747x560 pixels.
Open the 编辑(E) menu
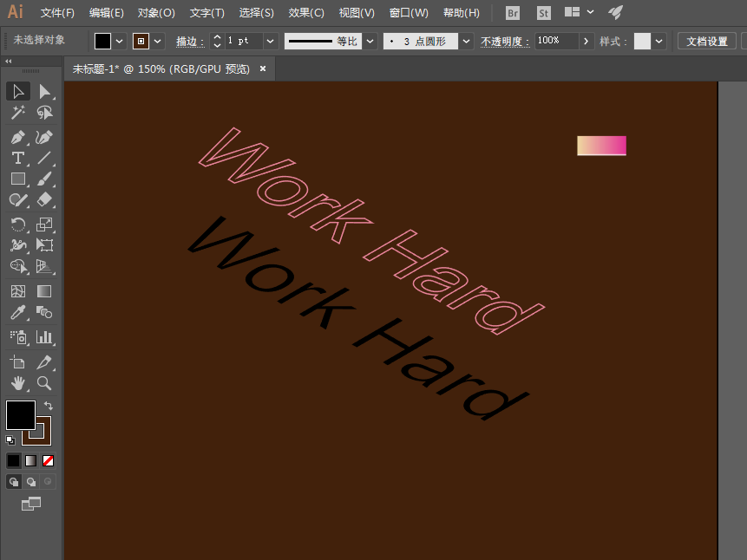(x=106, y=13)
